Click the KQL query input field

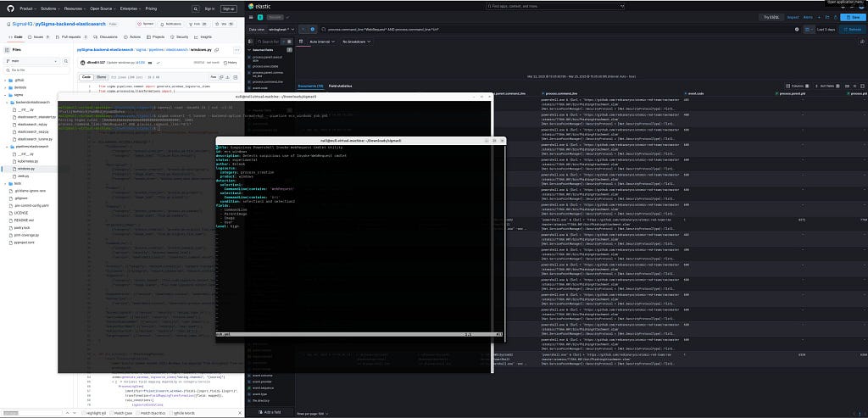pyautogui.click(x=559, y=29)
